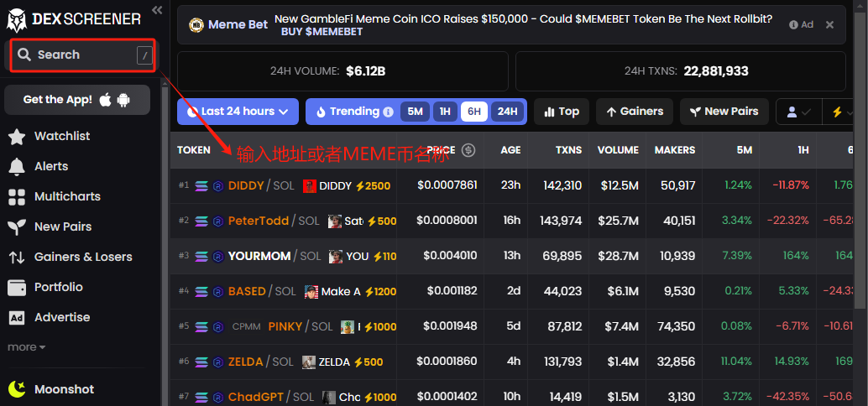Viewport: 868px width, 406px height.
Task: Click the Moonshot moon icon
Action: pyautogui.click(x=17, y=389)
